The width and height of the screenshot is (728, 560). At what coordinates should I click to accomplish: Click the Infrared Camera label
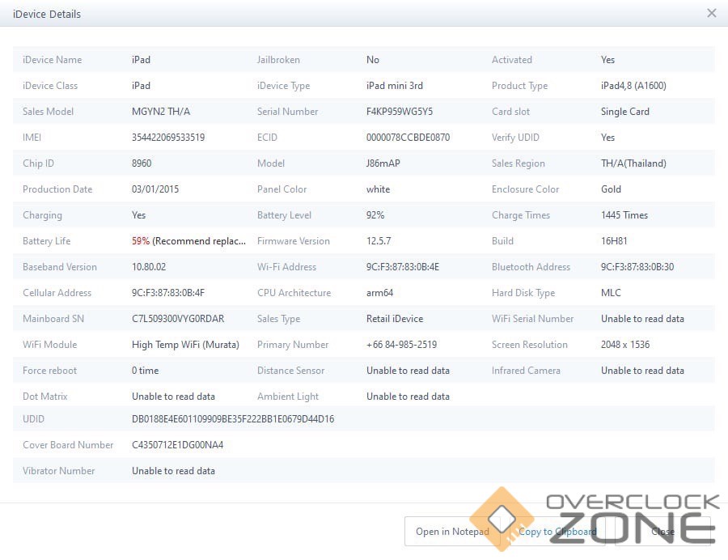526,371
